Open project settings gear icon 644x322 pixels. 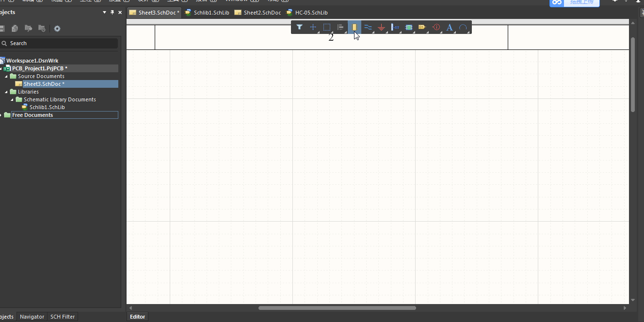[57, 29]
